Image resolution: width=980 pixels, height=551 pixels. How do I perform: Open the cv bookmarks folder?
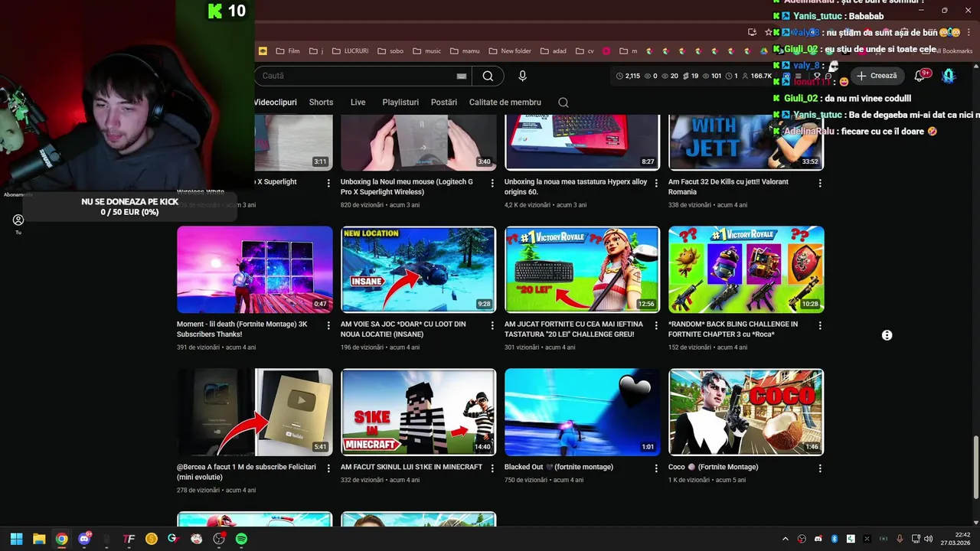tap(584, 51)
